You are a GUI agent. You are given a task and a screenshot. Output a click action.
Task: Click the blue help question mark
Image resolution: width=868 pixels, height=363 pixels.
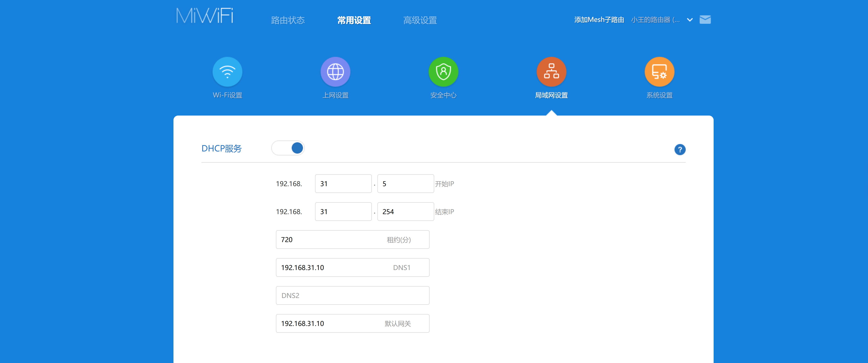[x=680, y=149]
